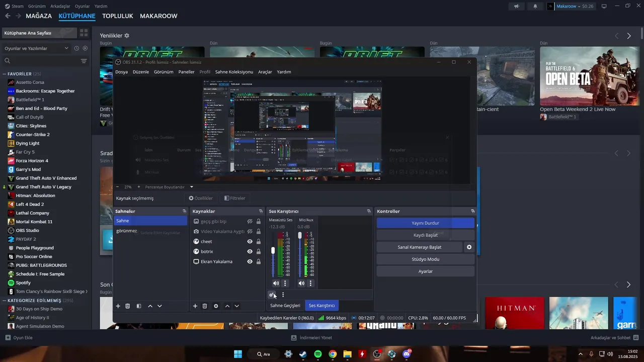Screen dimensions: 644x362
Task: Open advanced audio properties gear in Ses Karıştırıcı
Action: point(272,295)
